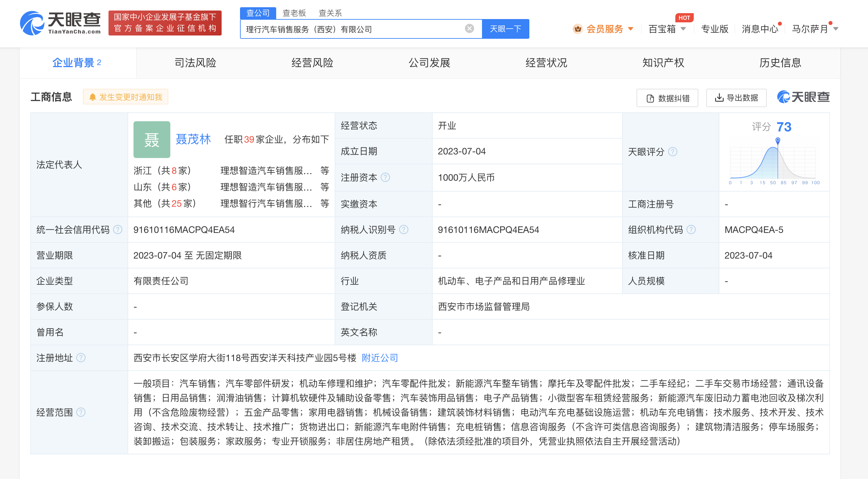The height and width of the screenshot is (479, 868).
Task: Select the 经营状况 tab
Action: (546, 63)
